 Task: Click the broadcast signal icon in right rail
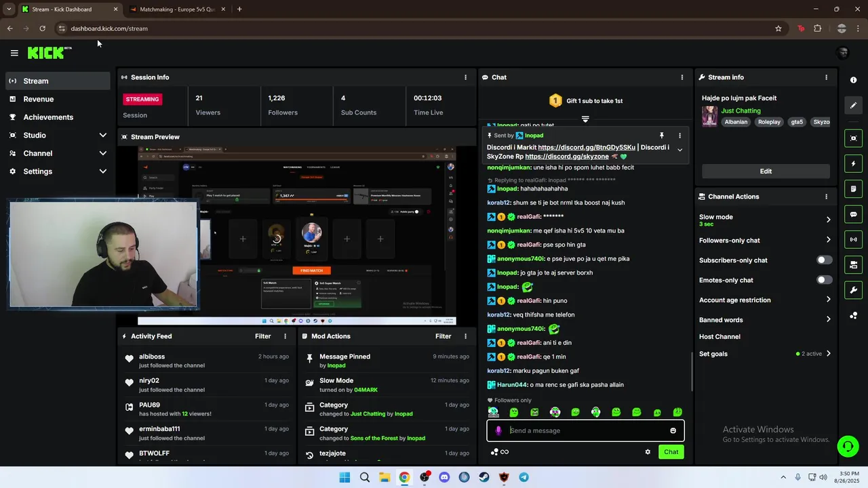(853, 239)
